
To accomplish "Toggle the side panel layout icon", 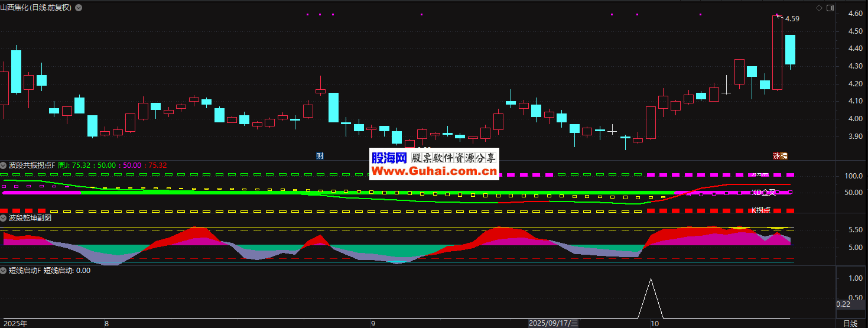I will [830, 8].
